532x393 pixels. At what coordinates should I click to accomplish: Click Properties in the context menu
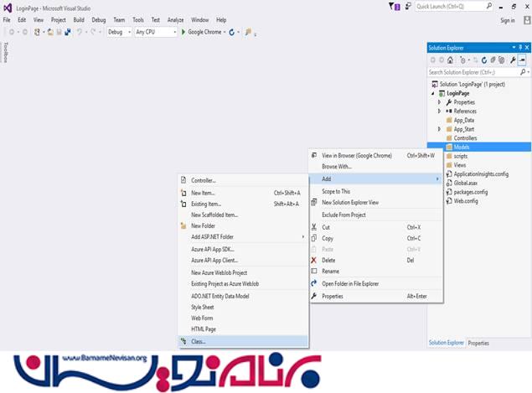(x=376, y=297)
